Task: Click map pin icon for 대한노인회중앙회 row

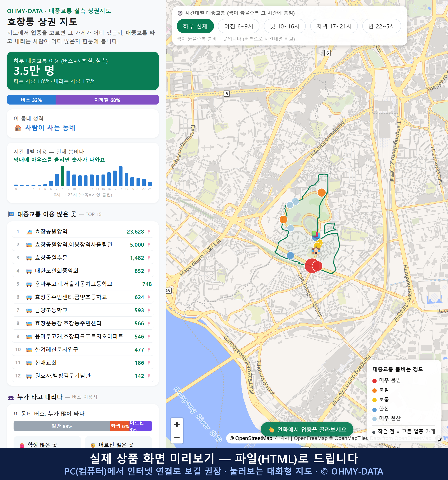Action: [x=149, y=271]
